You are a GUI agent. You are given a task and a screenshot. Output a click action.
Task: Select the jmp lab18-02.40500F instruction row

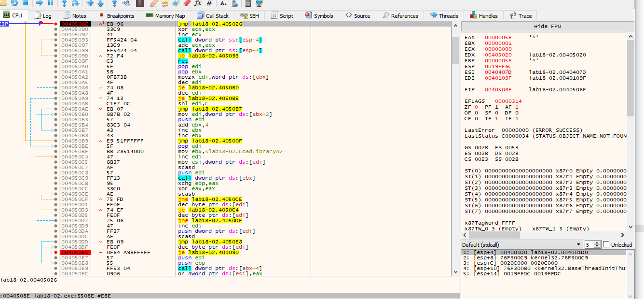pyautogui.click(x=210, y=141)
